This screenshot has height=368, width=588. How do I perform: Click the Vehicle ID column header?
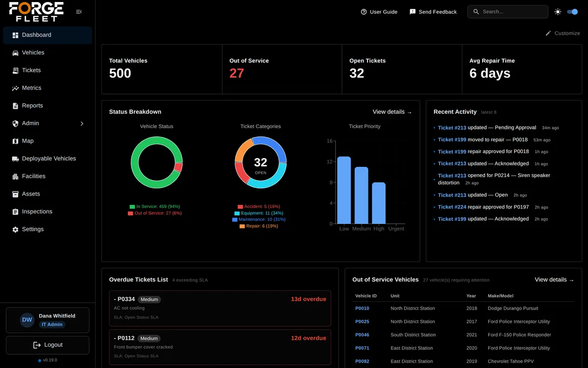pos(366,296)
